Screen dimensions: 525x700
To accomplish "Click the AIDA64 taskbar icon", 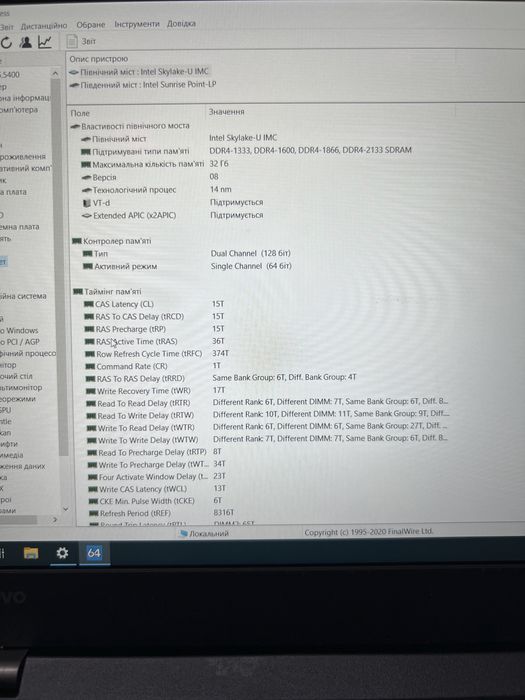I will click(94, 554).
